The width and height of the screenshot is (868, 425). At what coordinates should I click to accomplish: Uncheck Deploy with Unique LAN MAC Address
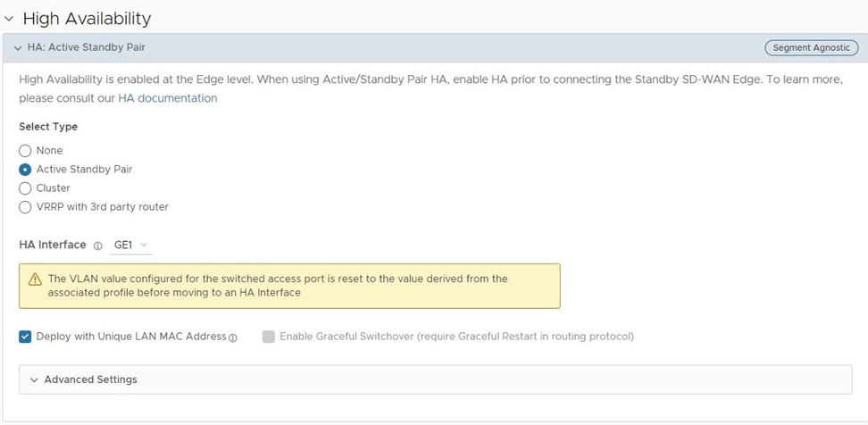[25, 337]
